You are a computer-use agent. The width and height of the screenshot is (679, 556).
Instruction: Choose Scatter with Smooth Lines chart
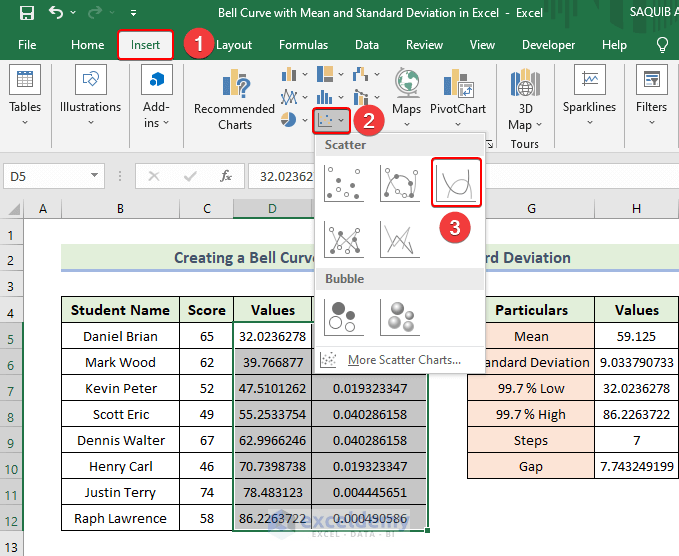(456, 183)
